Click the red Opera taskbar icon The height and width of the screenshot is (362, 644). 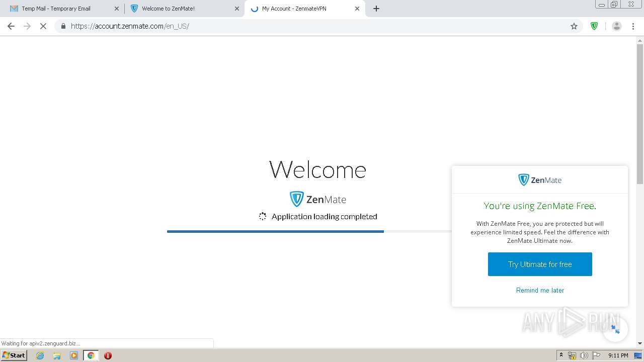[108, 355]
